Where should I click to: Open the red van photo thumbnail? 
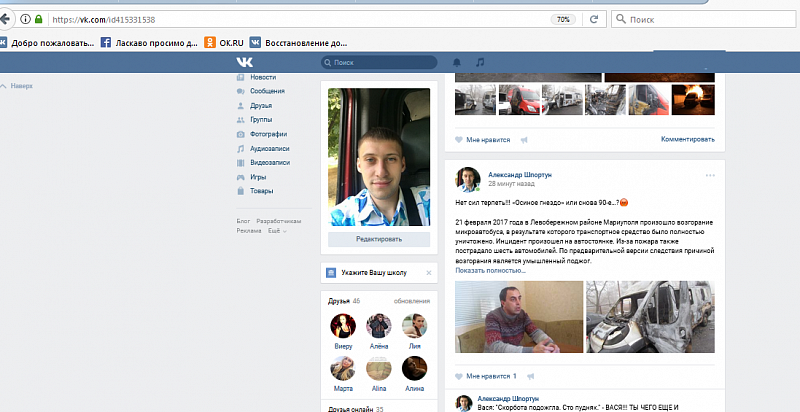point(519,99)
